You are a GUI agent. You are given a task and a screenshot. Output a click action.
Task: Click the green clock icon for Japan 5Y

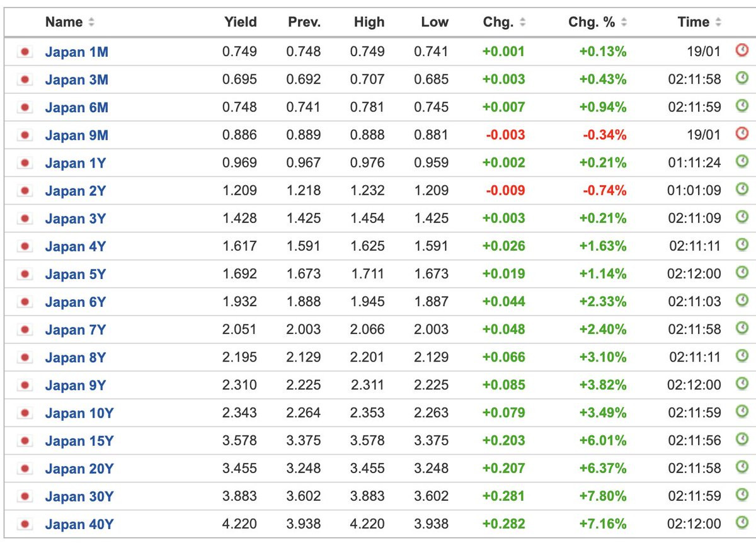pyautogui.click(x=742, y=272)
